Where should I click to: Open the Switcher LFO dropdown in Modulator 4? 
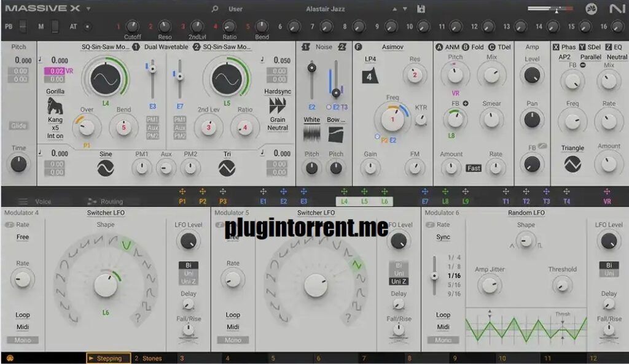point(106,213)
